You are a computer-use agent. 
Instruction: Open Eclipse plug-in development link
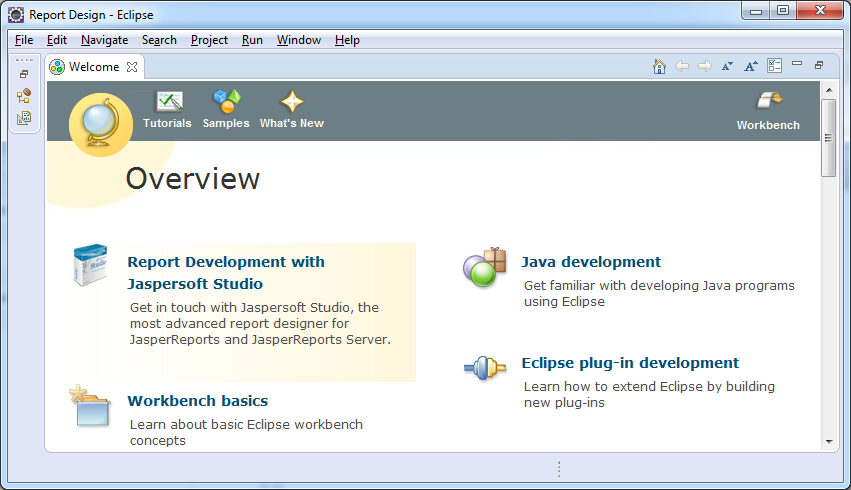coord(630,363)
